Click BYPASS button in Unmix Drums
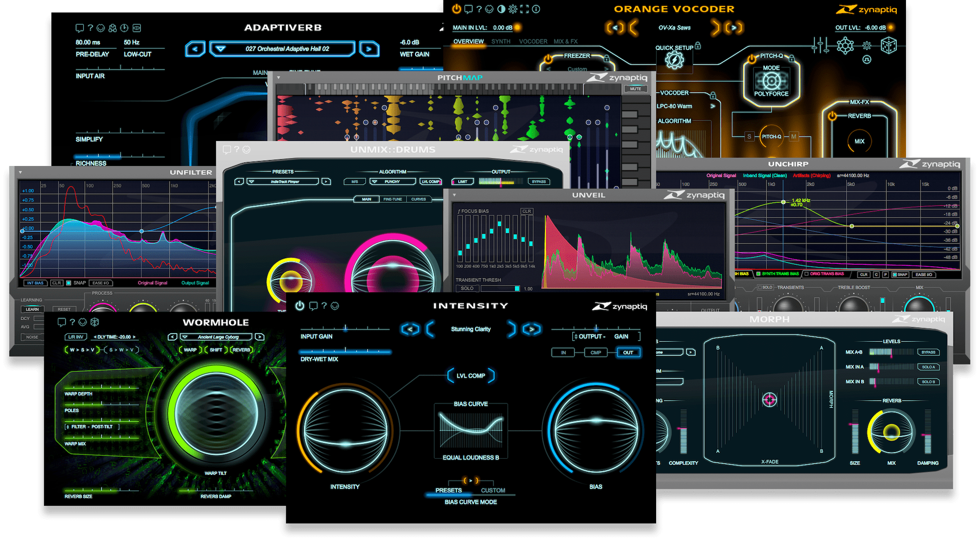 (x=539, y=182)
